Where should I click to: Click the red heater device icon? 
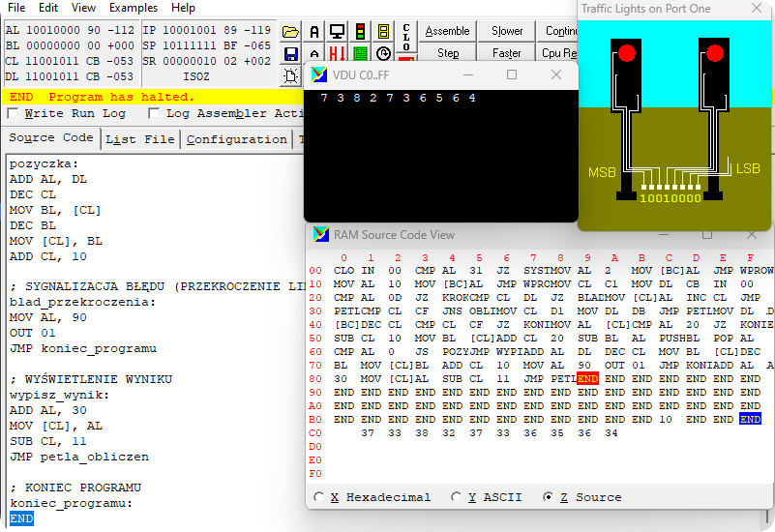click(x=337, y=53)
